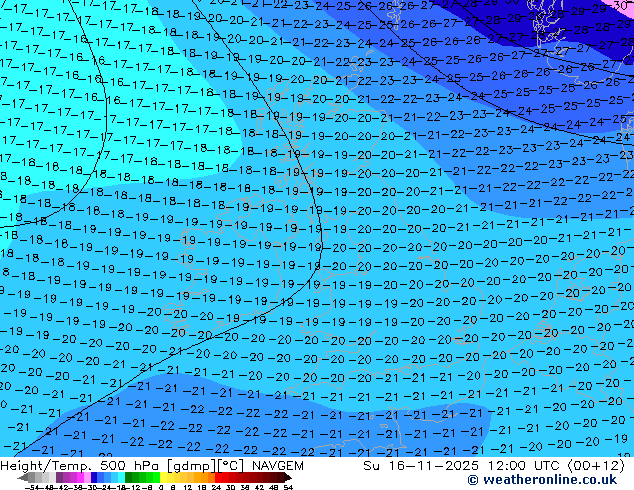Click the dark blue legend segment near -30
The height and width of the screenshot is (490, 634).
94,477
